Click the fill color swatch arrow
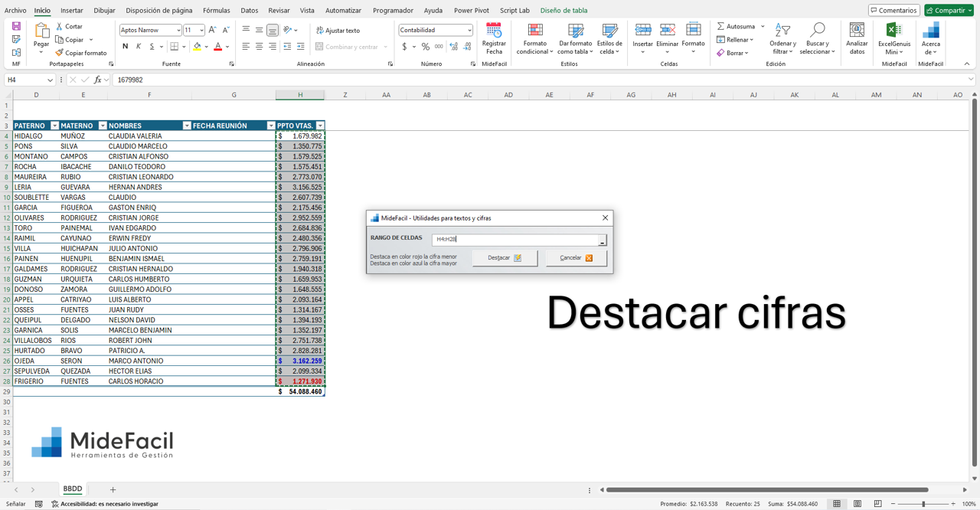 pos(205,47)
